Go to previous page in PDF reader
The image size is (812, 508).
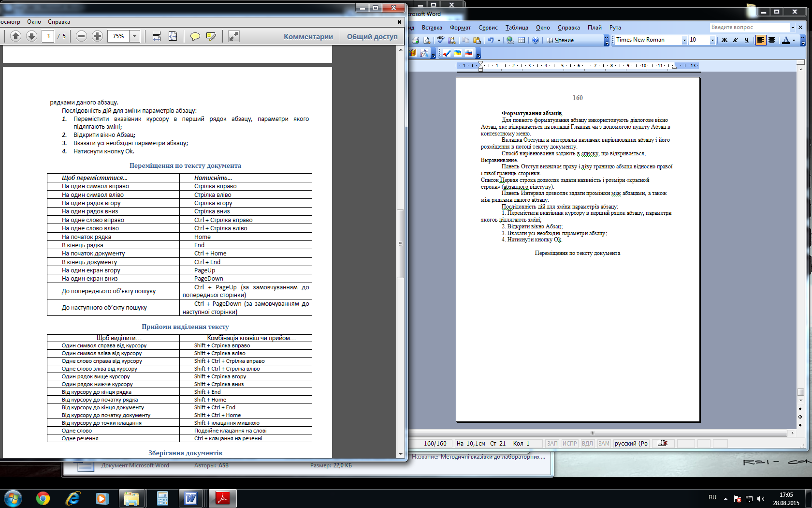pos(15,36)
